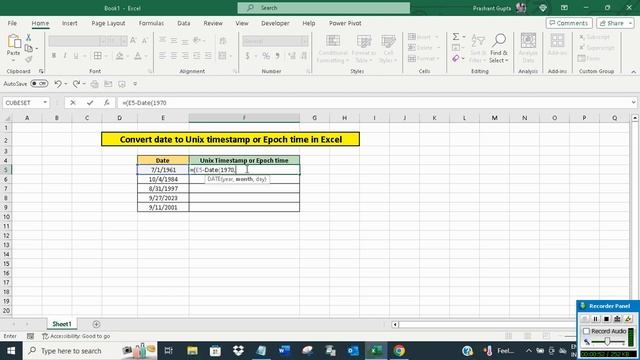Switch to the Formulas tab
This screenshot has height=360, width=640.
coord(151,23)
